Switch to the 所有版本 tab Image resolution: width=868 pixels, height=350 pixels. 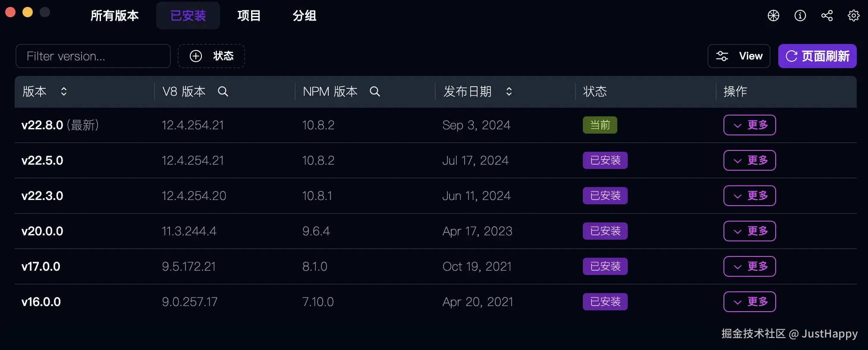114,16
